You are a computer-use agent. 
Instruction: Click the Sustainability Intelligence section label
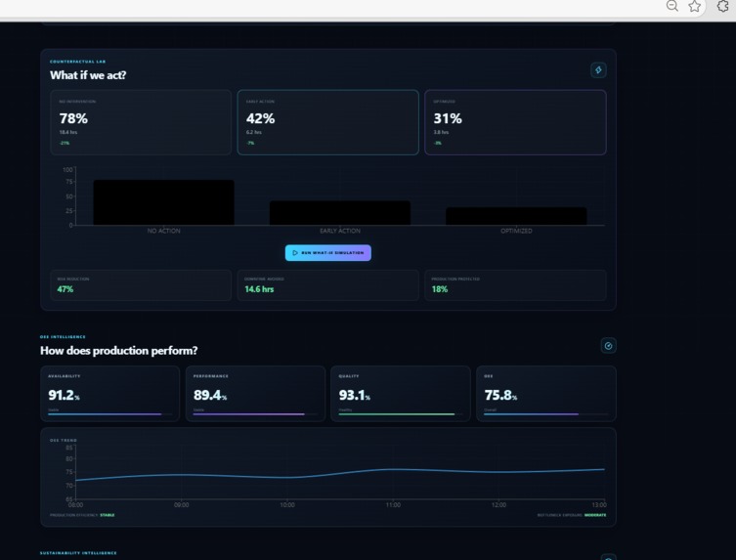pos(78,553)
